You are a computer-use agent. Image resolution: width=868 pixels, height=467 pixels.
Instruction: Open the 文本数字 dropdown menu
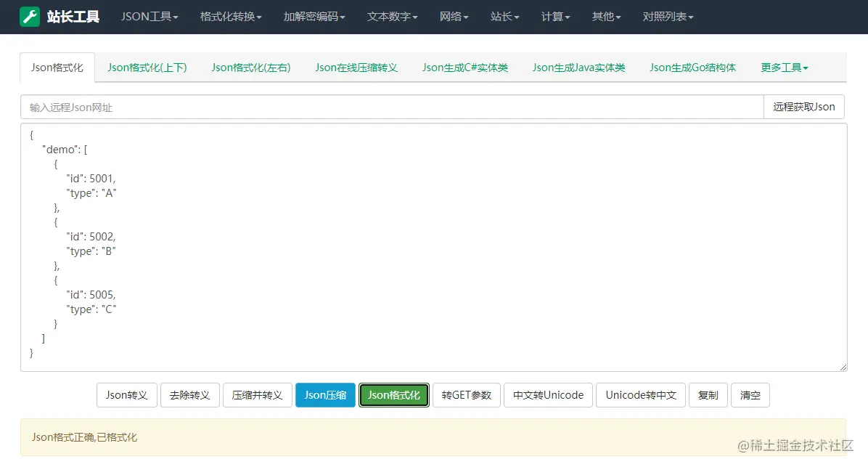(x=392, y=17)
